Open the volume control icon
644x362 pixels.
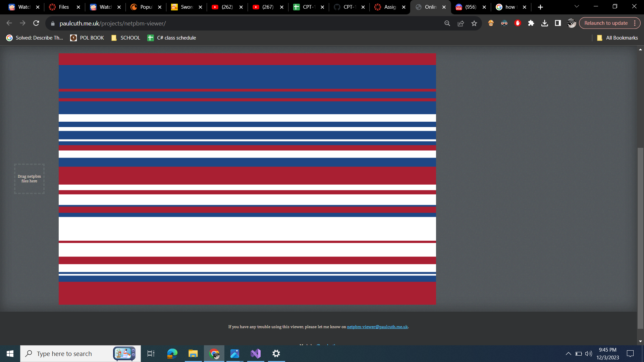pyautogui.click(x=589, y=354)
